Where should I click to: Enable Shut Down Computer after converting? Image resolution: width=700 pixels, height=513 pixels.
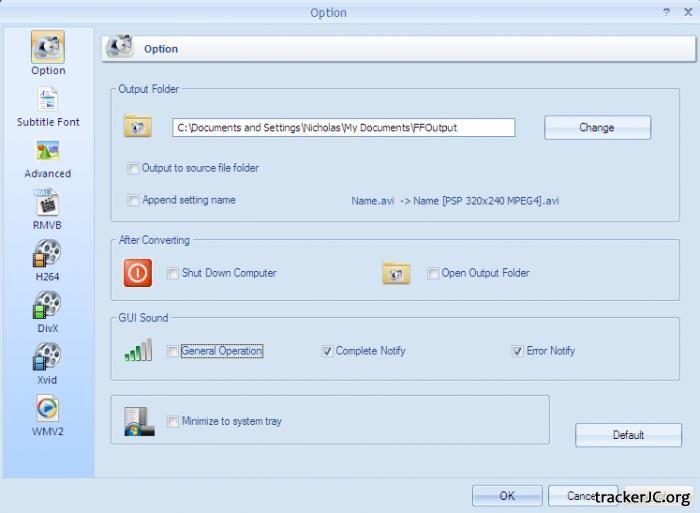[173, 273]
